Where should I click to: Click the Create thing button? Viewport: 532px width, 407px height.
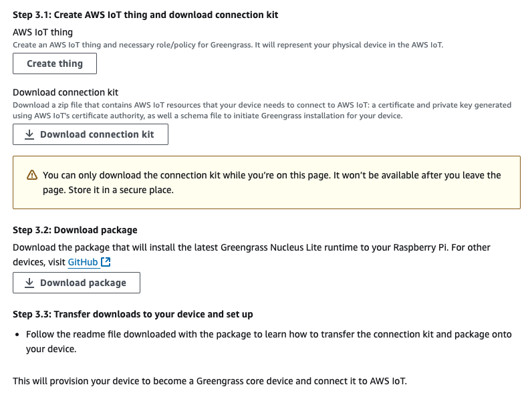click(x=55, y=63)
